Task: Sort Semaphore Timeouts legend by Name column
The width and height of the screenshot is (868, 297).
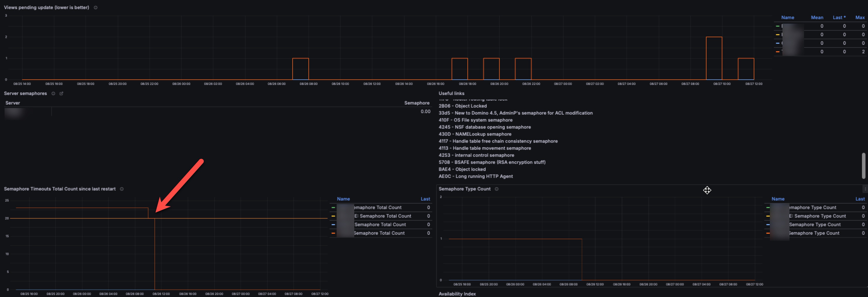Action: point(343,199)
